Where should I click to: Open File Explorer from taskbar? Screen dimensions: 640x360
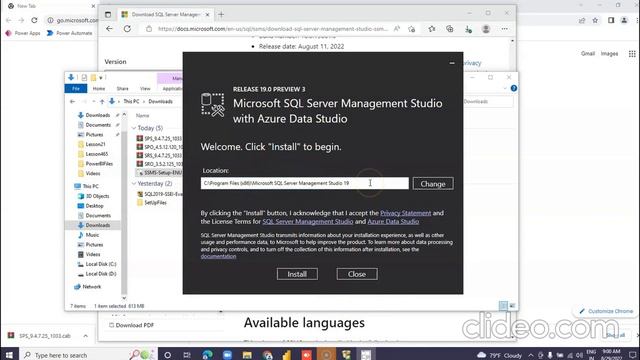[247, 355]
